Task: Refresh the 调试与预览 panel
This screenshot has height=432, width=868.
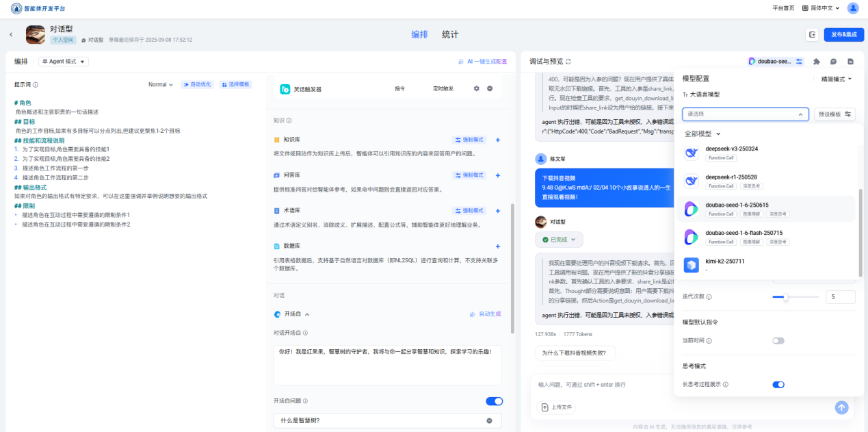Action: click(568, 62)
